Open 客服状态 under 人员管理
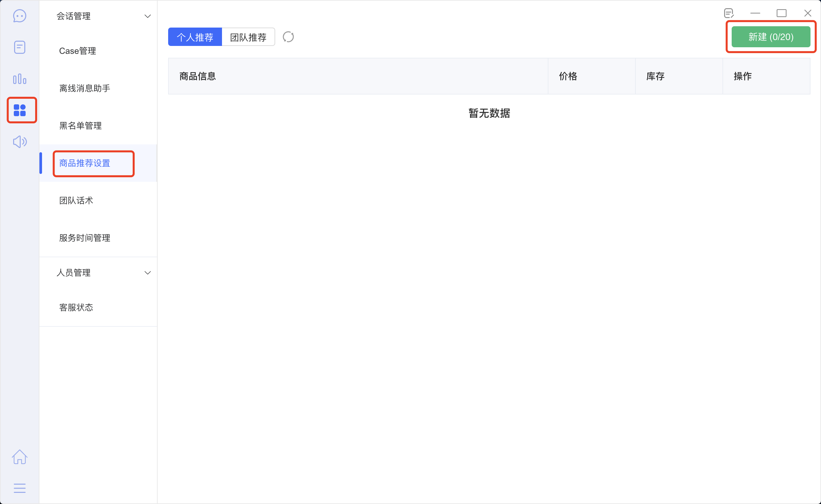The width and height of the screenshot is (821, 504). 76,307
